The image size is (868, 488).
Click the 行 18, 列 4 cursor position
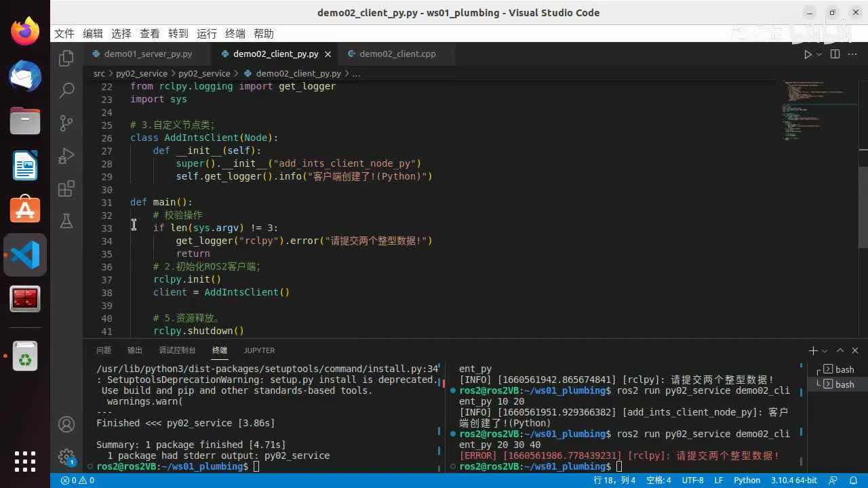[x=614, y=481]
